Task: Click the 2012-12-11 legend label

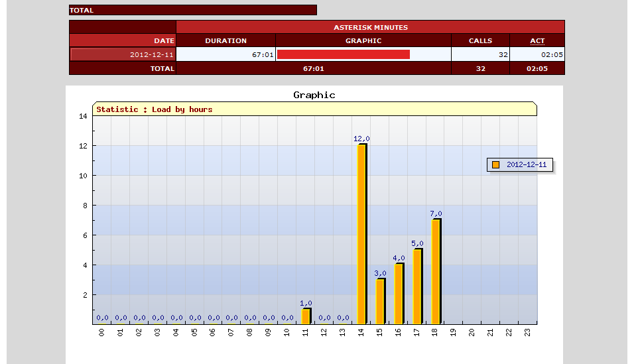Action: pyautogui.click(x=527, y=164)
